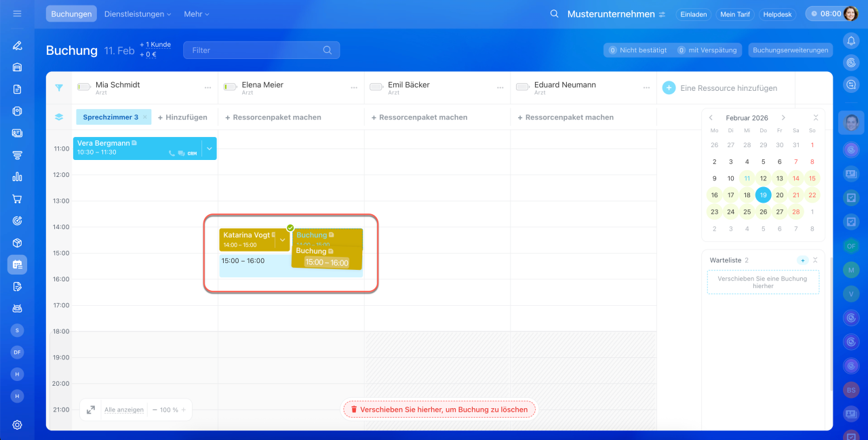Open the box/inventory icon in sidebar
This screenshot has height=440, width=868.
point(17,243)
